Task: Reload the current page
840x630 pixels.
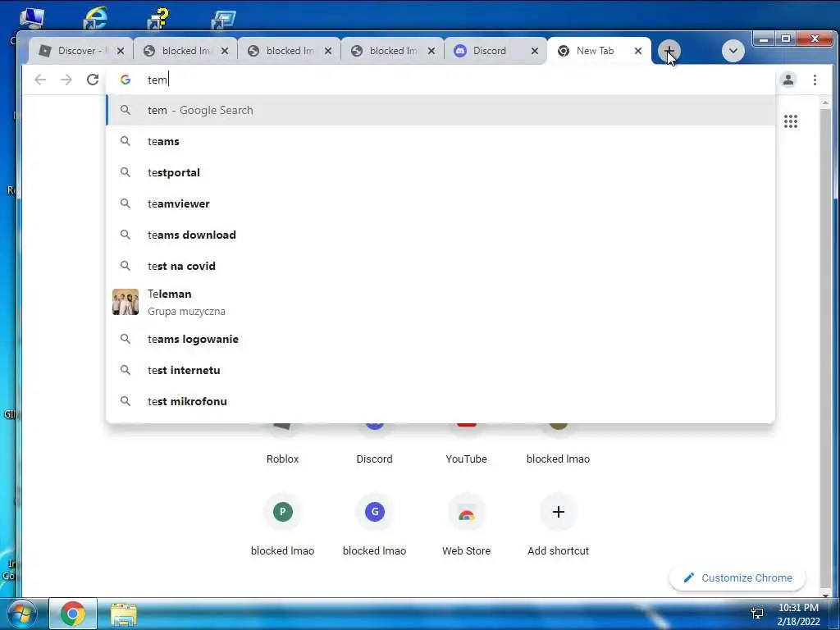Action: pyautogui.click(x=93, y=80)
